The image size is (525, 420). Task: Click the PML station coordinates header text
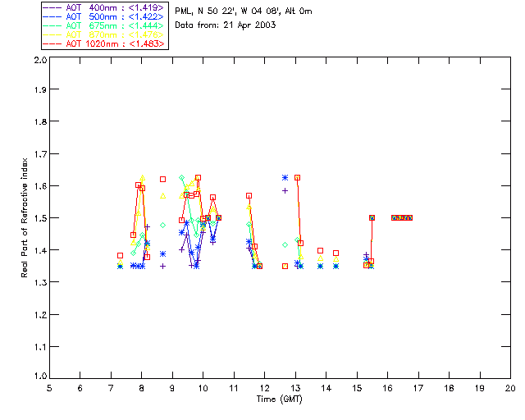[x=244, y=11]
